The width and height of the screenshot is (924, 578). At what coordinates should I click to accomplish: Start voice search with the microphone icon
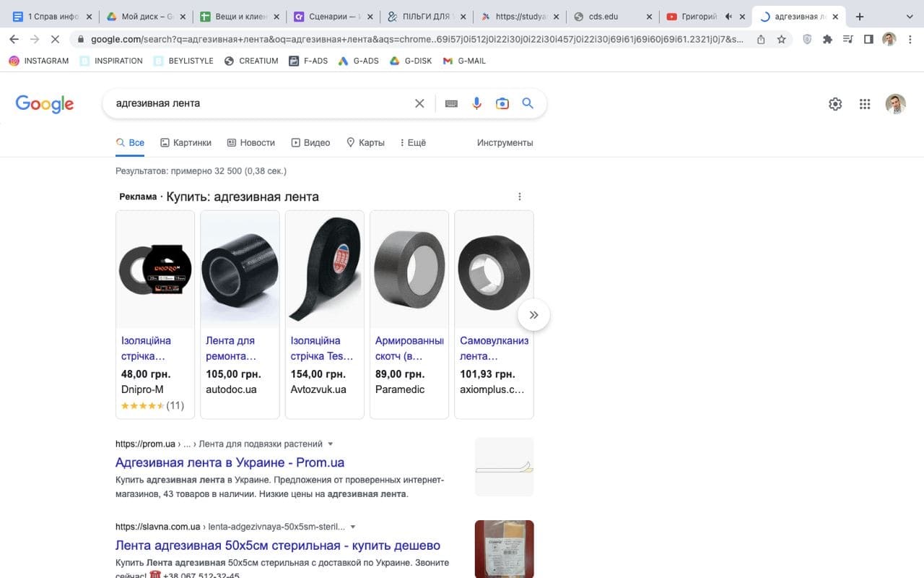(476, 103)
